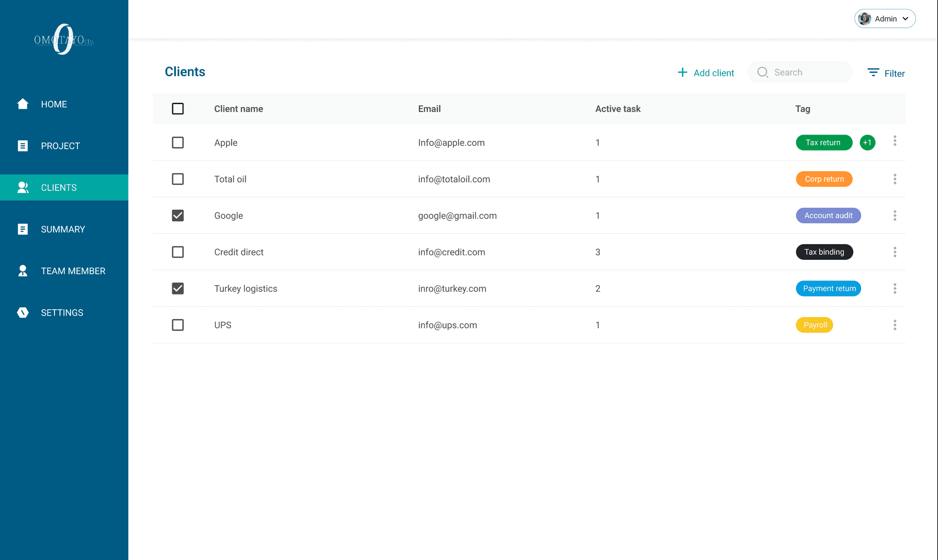Click the Filter lines icon
This screenshot has height=560, width=938.
[x=873, y=73]
